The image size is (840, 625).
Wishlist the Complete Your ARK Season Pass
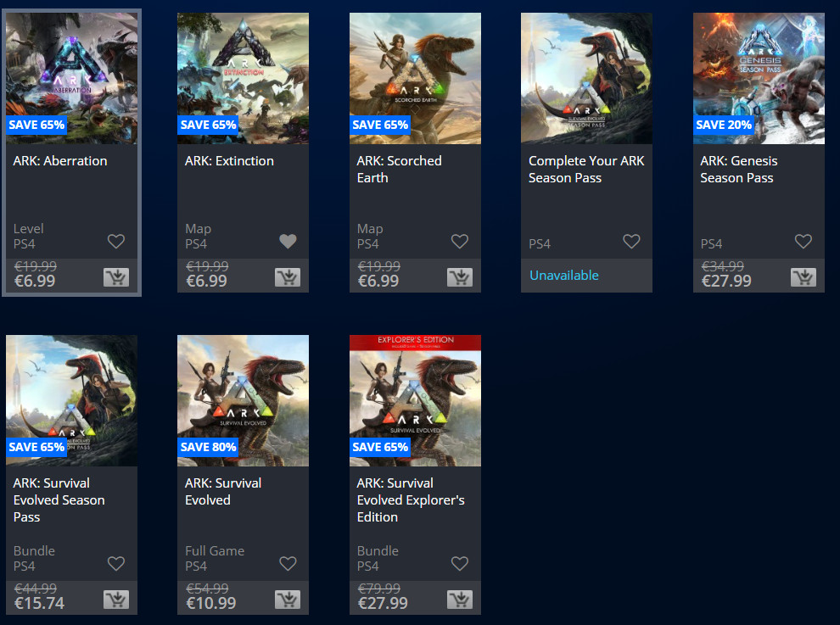pyautogui.click(x=631, y=242)
